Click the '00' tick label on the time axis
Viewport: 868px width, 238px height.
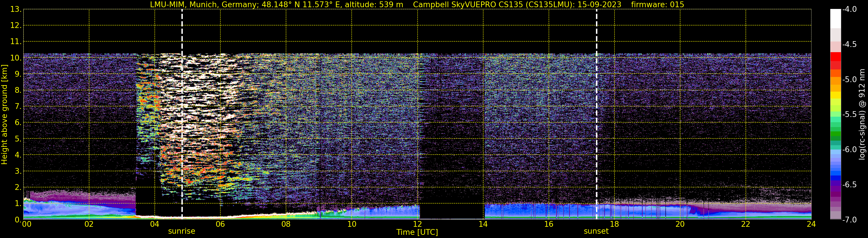point(26,224)
